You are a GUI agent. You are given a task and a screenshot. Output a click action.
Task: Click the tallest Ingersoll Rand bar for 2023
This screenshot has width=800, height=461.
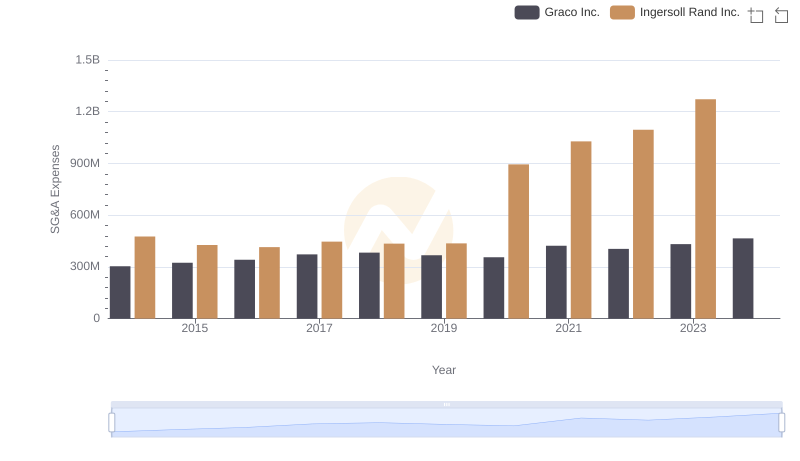pyautogui.click(x=706, y=209)
